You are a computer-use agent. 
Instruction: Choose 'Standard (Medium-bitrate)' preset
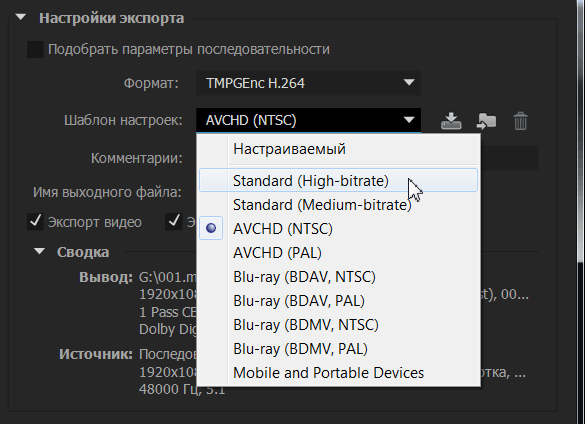coord(338,205)
